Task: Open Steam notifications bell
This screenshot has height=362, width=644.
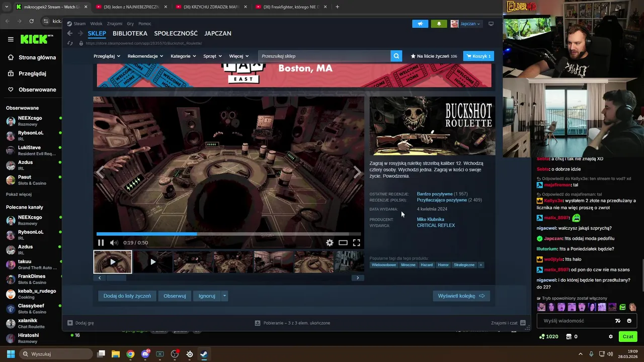Action: pyautogui.click(x=439, y=24)
